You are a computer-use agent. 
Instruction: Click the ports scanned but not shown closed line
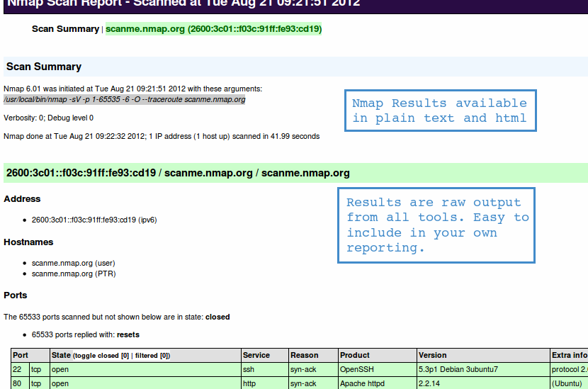point(117,317)
